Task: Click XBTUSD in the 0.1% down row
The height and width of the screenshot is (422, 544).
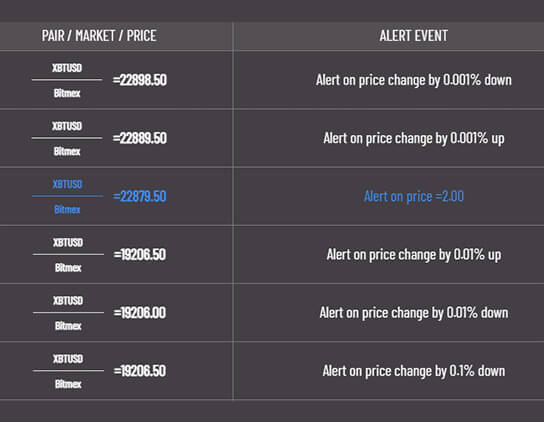Action: click(x=68, y=358)
